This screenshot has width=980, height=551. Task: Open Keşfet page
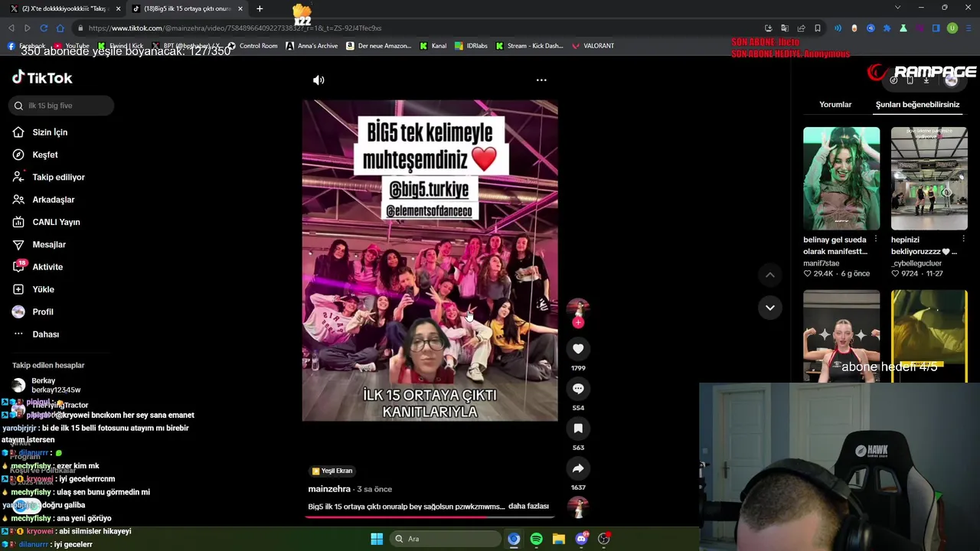45,155
